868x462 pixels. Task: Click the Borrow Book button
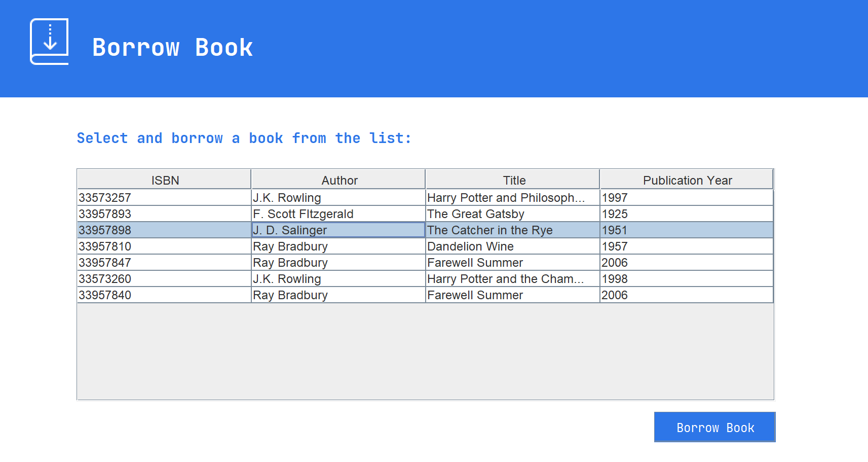click(715, 427)
